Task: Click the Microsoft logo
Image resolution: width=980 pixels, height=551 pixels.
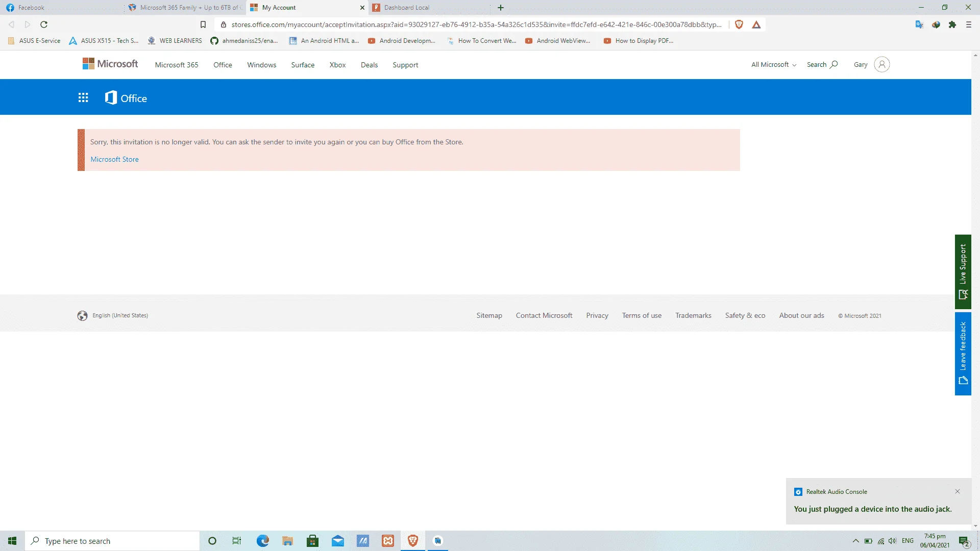Action: [110, 64]
